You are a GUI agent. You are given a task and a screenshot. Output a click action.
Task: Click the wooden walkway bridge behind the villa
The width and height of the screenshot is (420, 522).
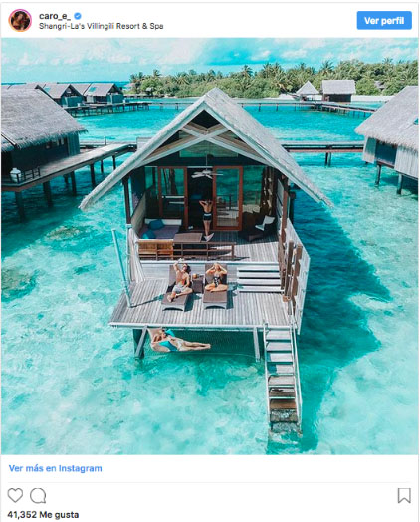322,147
